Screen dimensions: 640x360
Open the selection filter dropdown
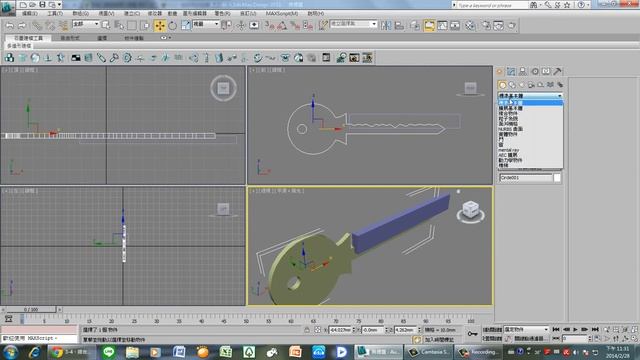[86, 24]
